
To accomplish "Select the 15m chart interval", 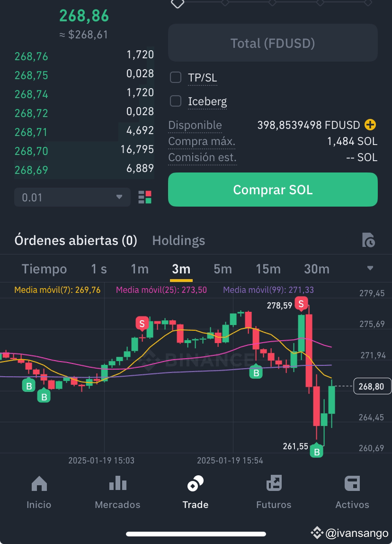I will point(268,269).
